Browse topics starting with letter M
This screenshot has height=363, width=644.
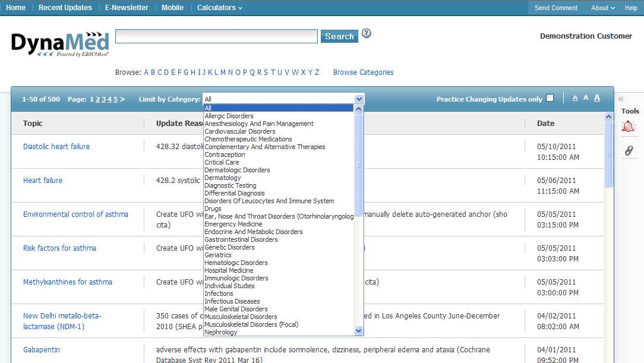[223, 72]
